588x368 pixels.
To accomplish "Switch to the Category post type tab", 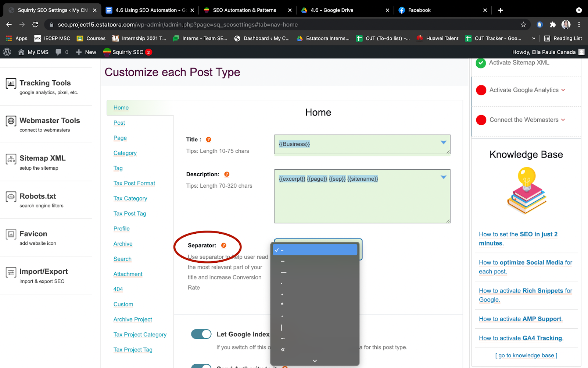I will 125,153.
